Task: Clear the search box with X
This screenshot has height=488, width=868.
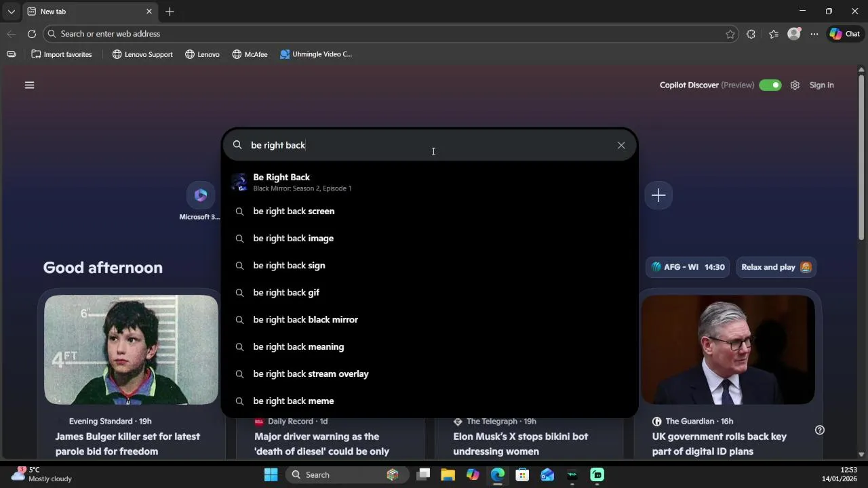Action: point(621,145)
